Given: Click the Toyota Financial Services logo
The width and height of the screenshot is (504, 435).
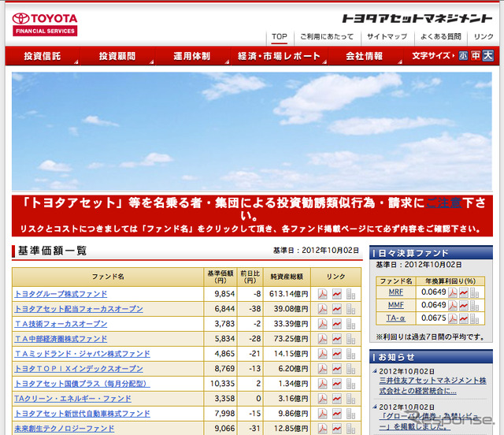Looking at the screenshot, I should [x=45, y=24].
